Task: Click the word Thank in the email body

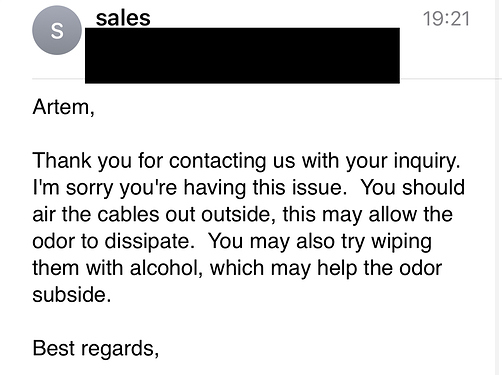Action: pyautogui.click(x=62, y=161)
